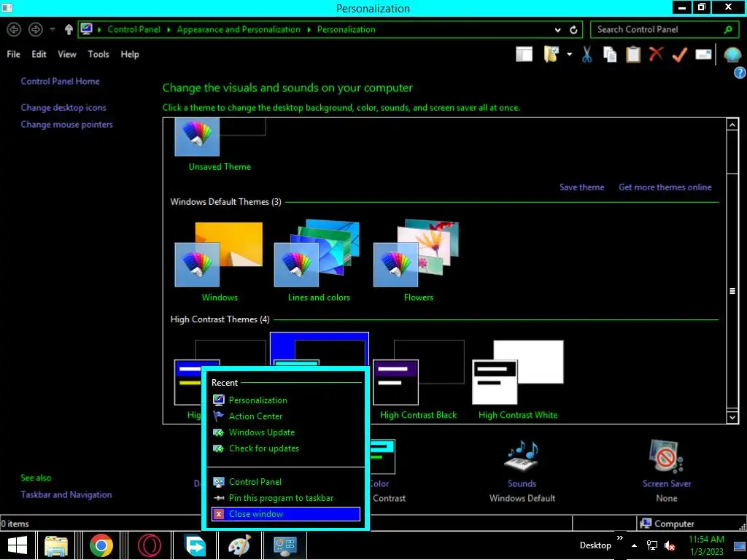The image size is (747, 560).
Task: Click the globe shell toolbar icon
Action: pyautogui.click(x=732, y=55)
